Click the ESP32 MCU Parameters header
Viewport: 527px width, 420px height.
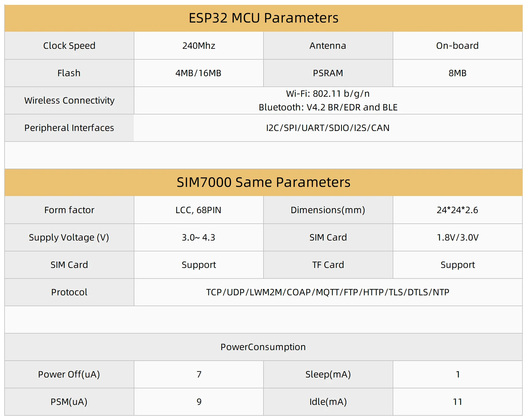tap(263, 18)
